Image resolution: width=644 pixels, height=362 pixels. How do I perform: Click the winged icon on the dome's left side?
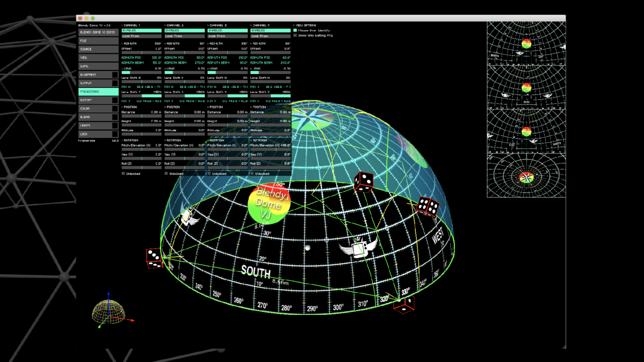189,217
